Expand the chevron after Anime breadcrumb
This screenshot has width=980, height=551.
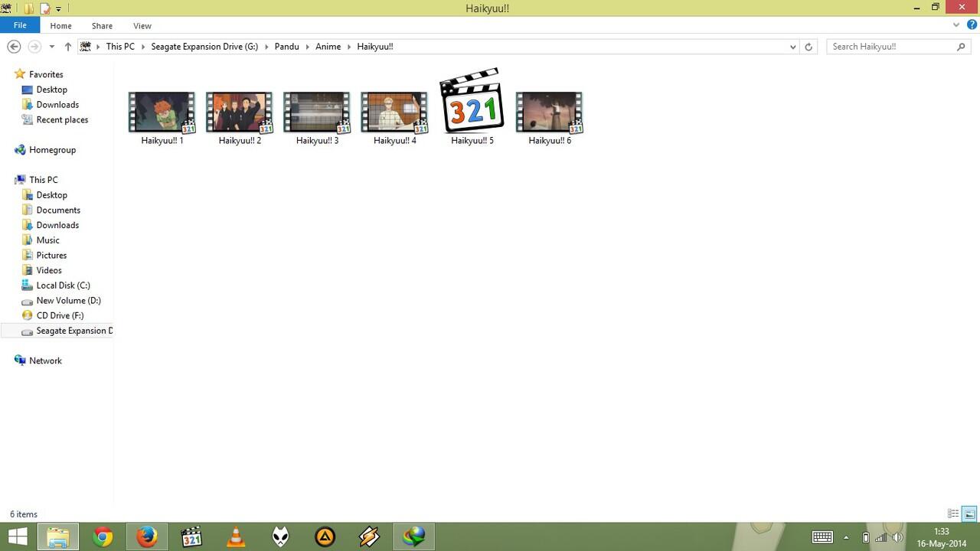tap(348, 47)
